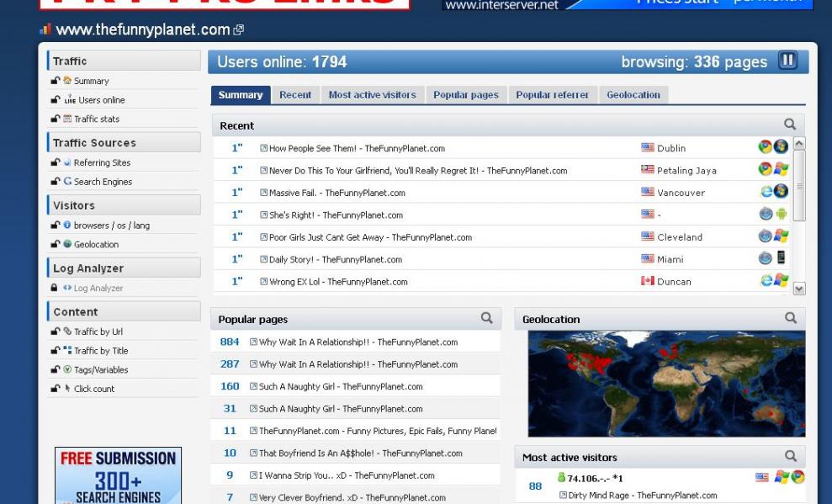Click the www.interserver.net banner ad
Viewport: 832px width, 504px height.
pos(628,5)
